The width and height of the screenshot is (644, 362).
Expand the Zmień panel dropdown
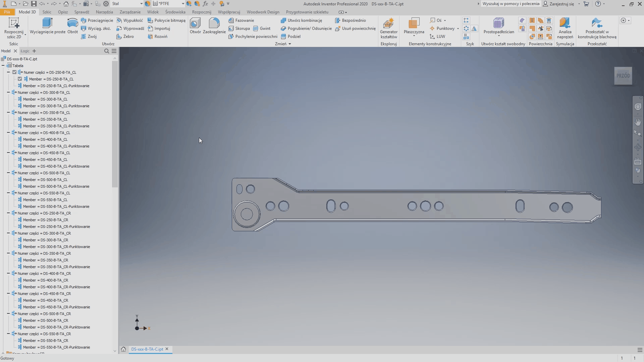point(289,44)
